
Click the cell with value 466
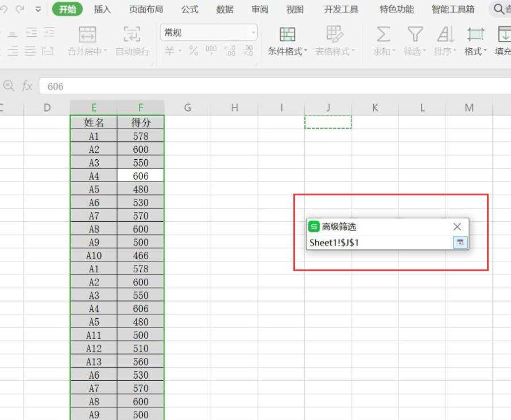tap(141, 255)
